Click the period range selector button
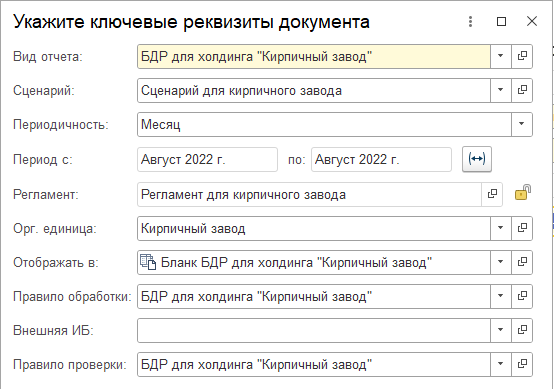This screenshot has width=554, height=389. (477, 159)
